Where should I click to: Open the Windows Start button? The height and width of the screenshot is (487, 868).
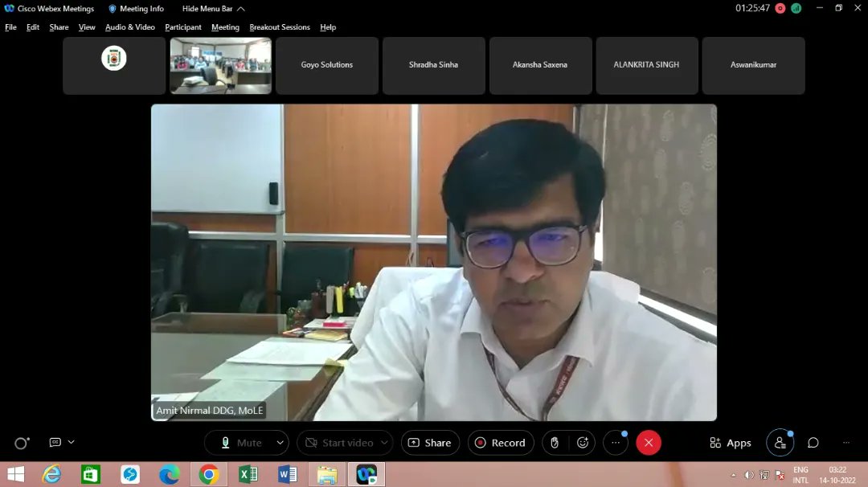coord(15,474)
